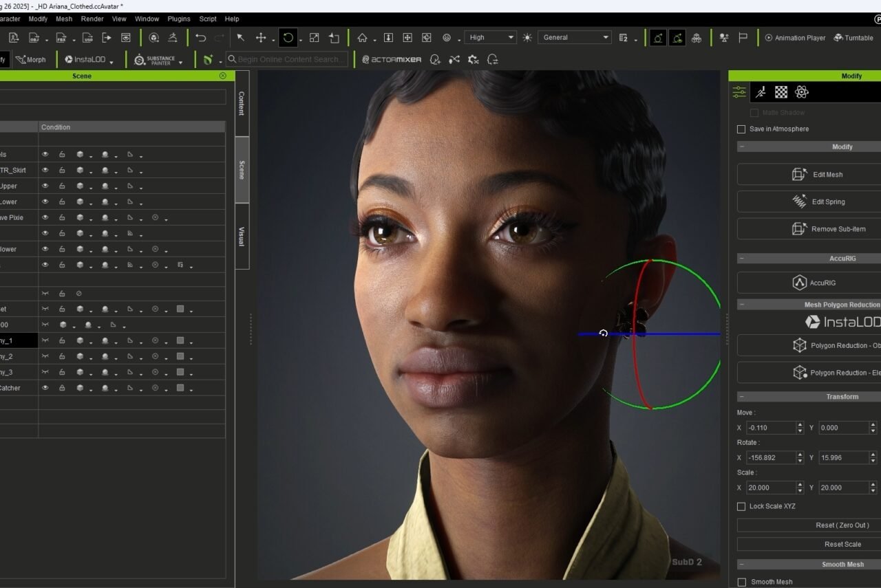Screen dimensions: 881x588
Task: Select the checkerboard texture tab icon
Action: point(781,92)
